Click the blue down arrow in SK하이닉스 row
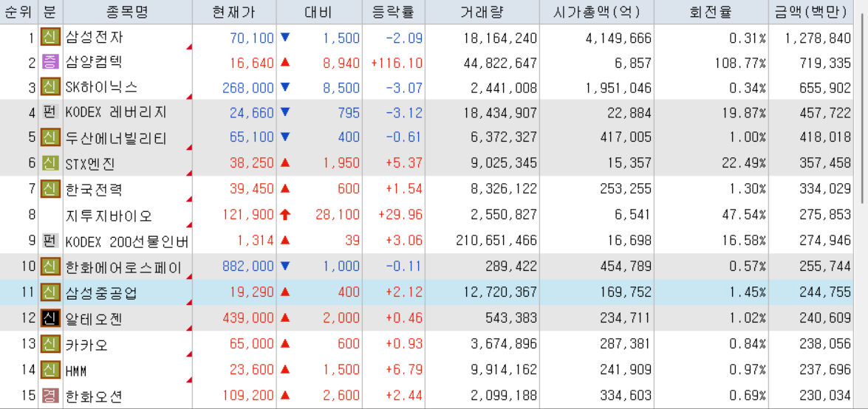This screenshot has width=868, height=409. (285, 87)
